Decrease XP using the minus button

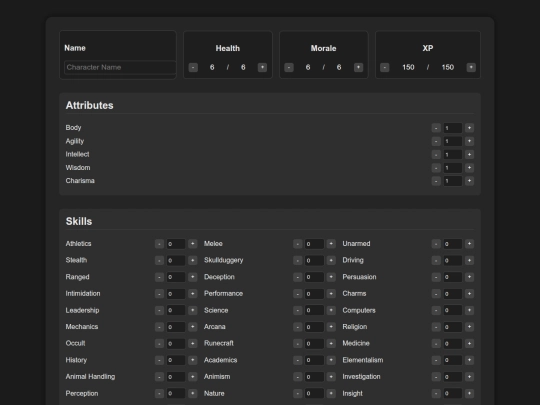(385, 67)
